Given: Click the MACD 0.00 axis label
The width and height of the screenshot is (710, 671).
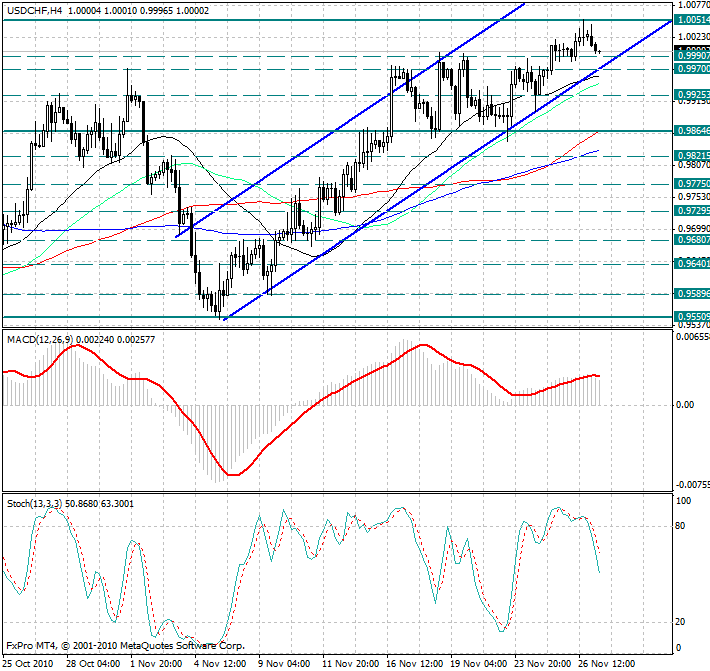Looking at the screenshot, I should pos(684,405).
